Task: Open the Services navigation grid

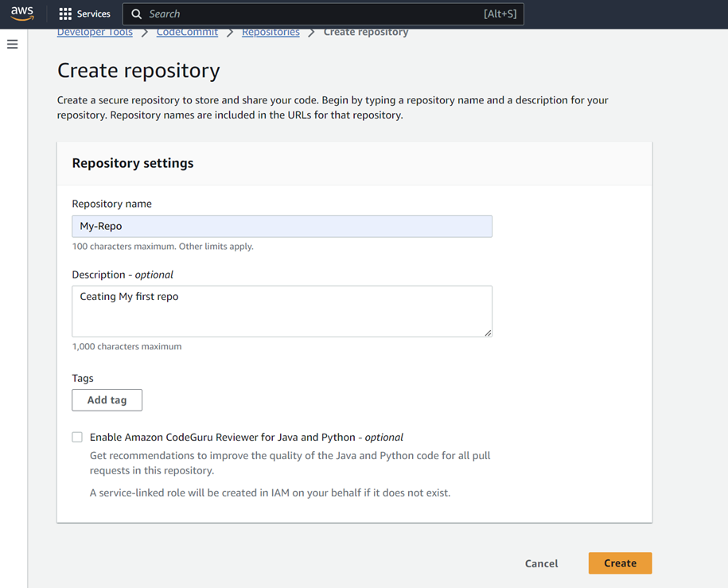Action: [84, 14]
